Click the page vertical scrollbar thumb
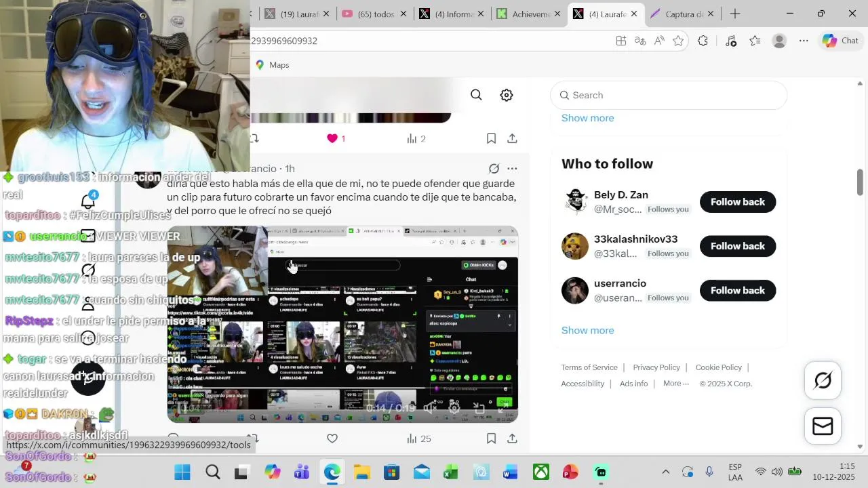Image resolution: width=868 pixels, height=488 pixels. [860, 181]
